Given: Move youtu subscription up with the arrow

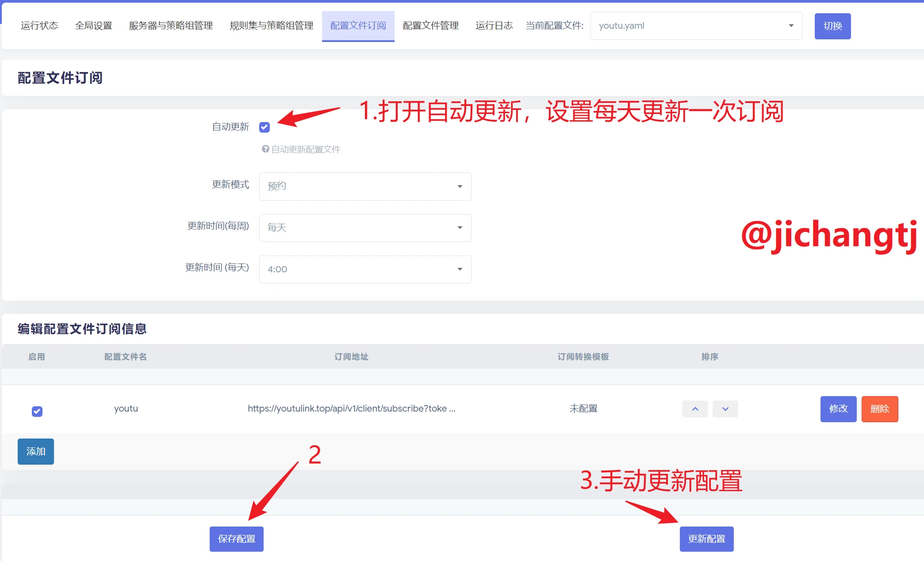Looking at the screenshot, I should coord(695,409).
